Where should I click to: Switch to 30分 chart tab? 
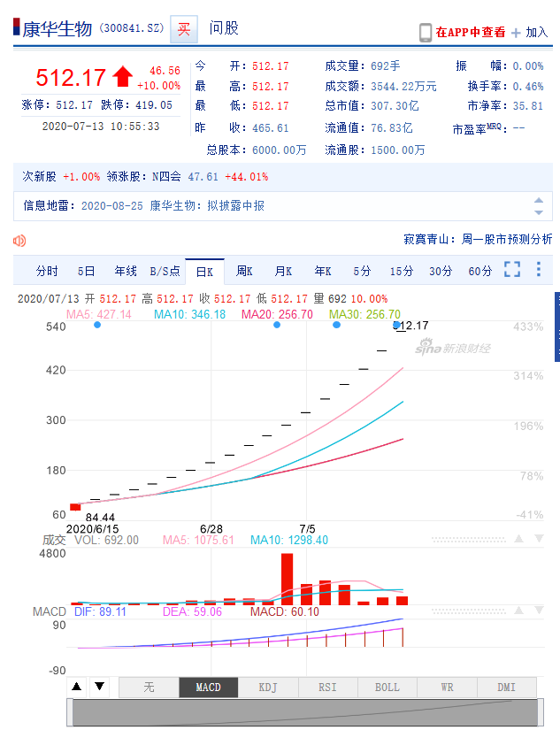[x=441, y=271]
